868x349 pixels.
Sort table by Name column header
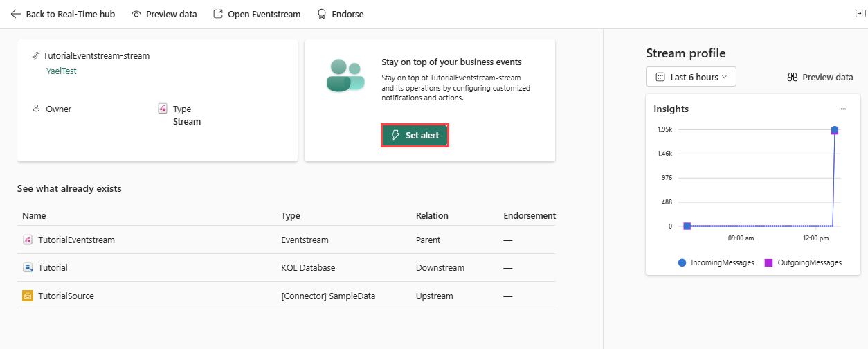click(x=34, y=216)
